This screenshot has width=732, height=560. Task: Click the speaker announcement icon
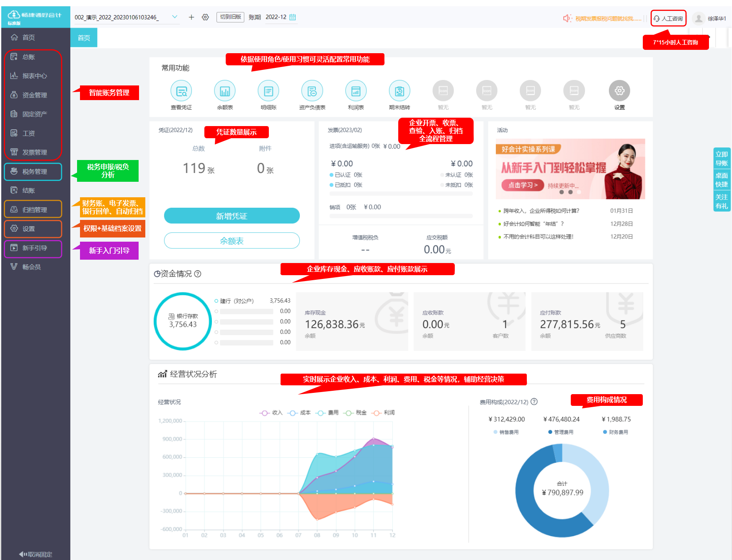[x=567, y=18]
